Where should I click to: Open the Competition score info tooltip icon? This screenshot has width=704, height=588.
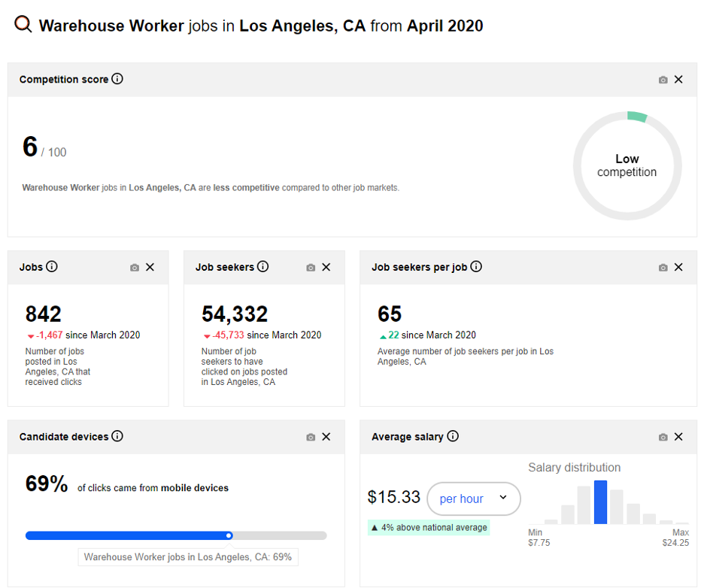117,79
